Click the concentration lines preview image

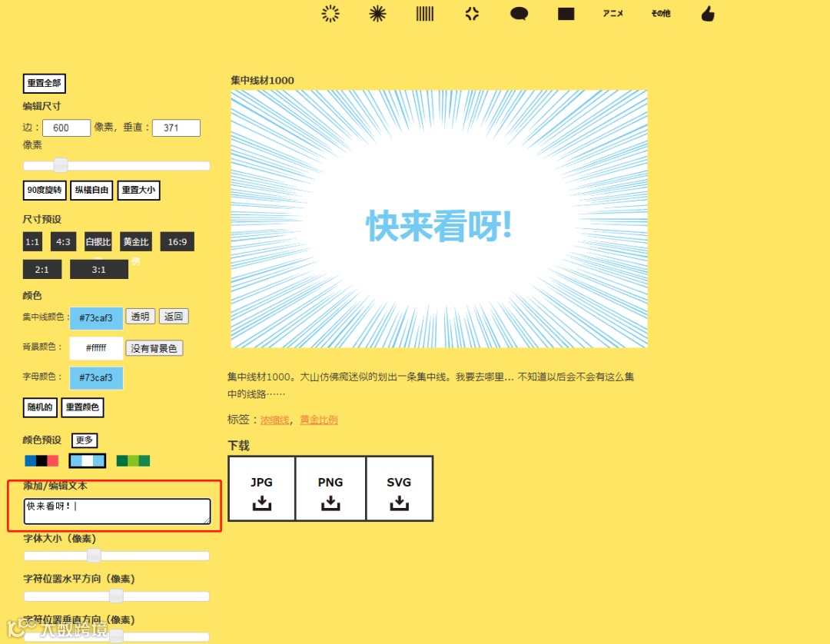click(x=440, y=219)
